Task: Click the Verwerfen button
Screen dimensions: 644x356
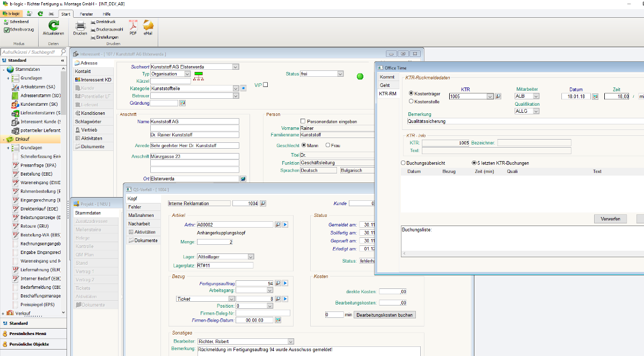Action: click(x=610, y=219)
